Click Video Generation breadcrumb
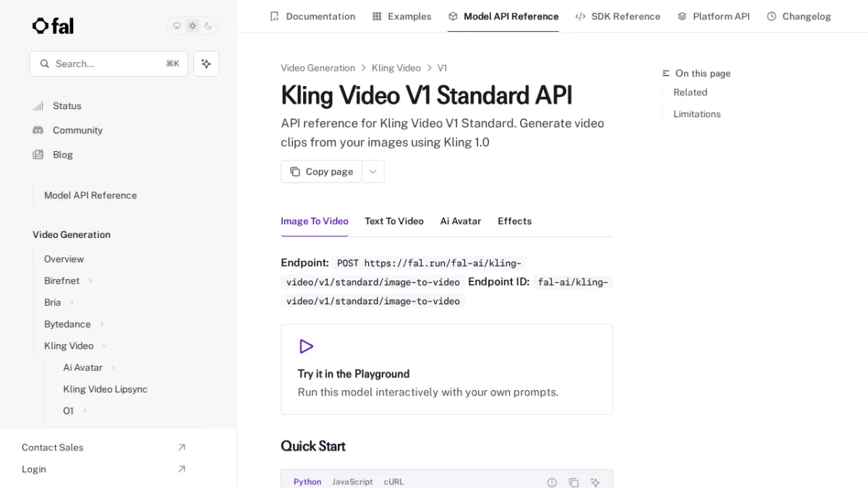The height and width of the screenshot is (488, 868). pyautogui.click(x=318, y=68)
